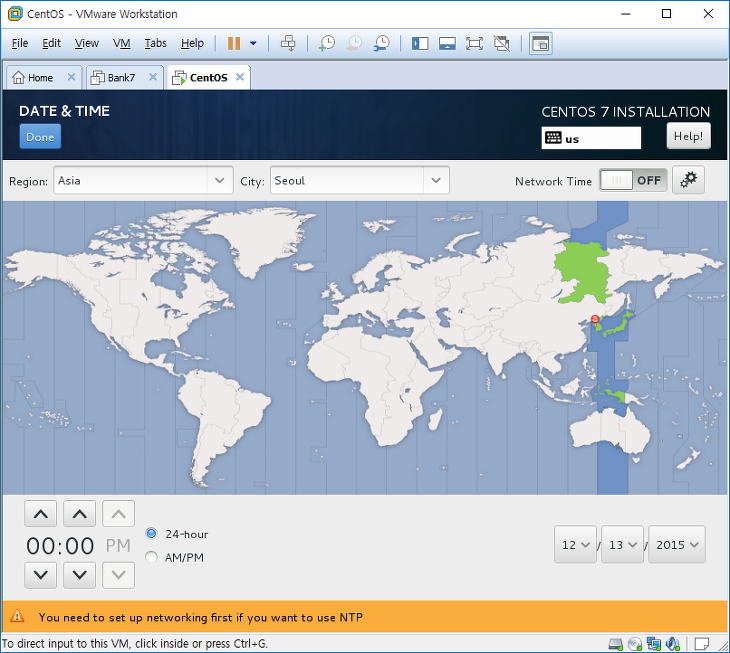Open the View menu

coord(87,43)
